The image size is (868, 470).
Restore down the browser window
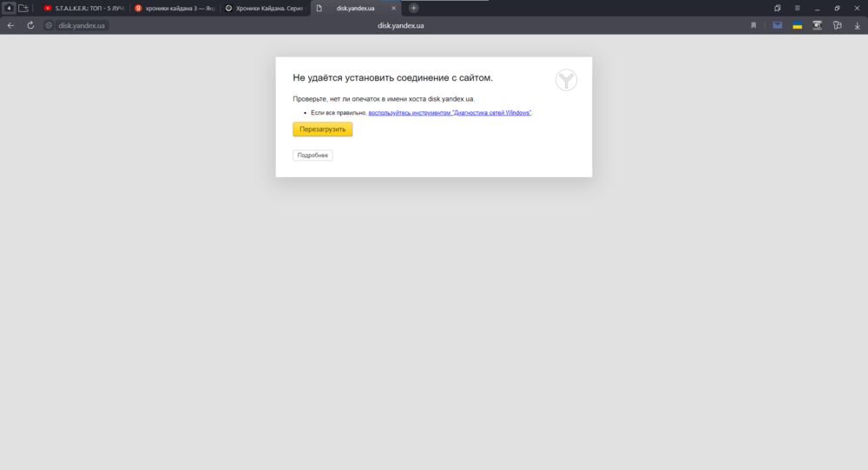pyautogui.click(x=837, y=9)
